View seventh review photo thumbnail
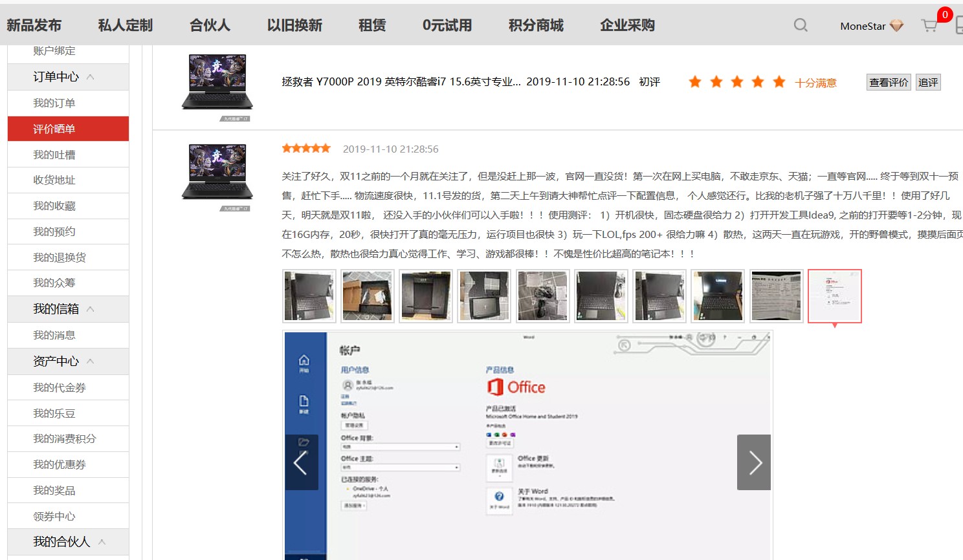 click(659, 296)
